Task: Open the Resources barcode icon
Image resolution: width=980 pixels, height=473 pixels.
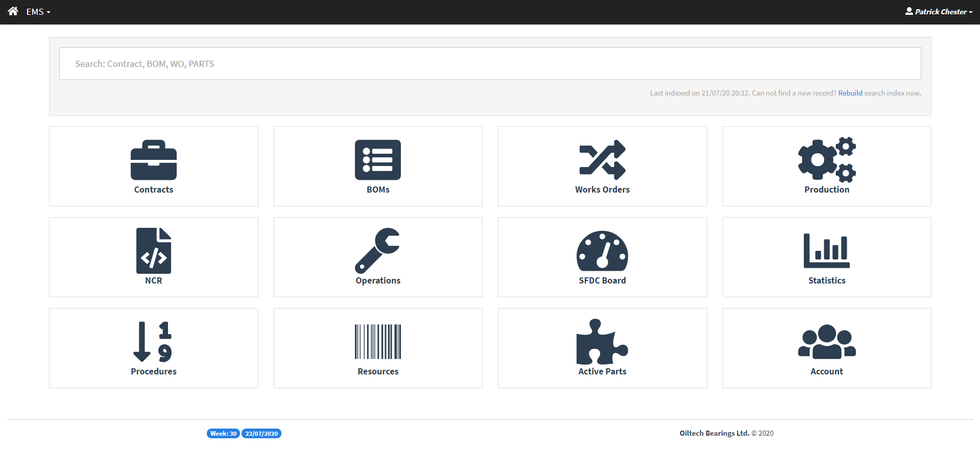Action: [378, 342]
